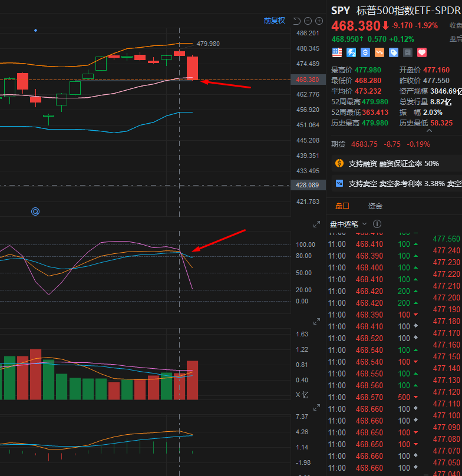Click the current price 468.380 in the header

356,26
